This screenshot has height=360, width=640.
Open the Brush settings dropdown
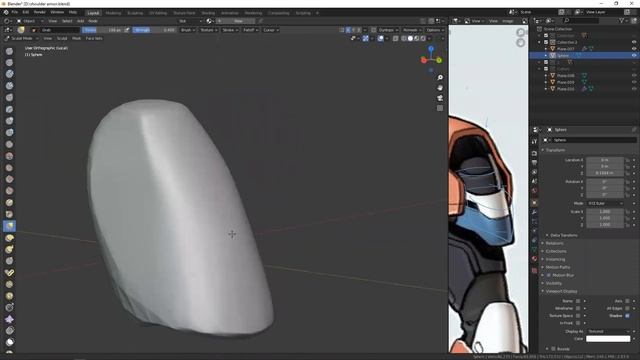click(x=187, y=30)
